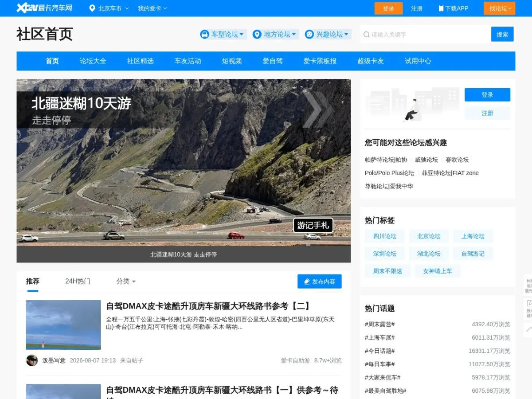
Task: Open the 爱卡黑板报 nav item
Action: [320, 61]
